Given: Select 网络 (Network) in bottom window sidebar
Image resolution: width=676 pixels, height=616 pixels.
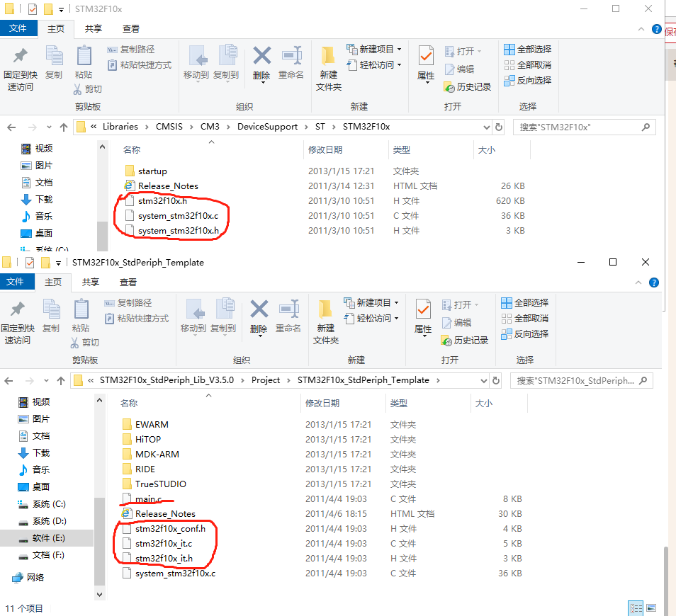Looking at the screenshot, I should (x=28, y=577).
